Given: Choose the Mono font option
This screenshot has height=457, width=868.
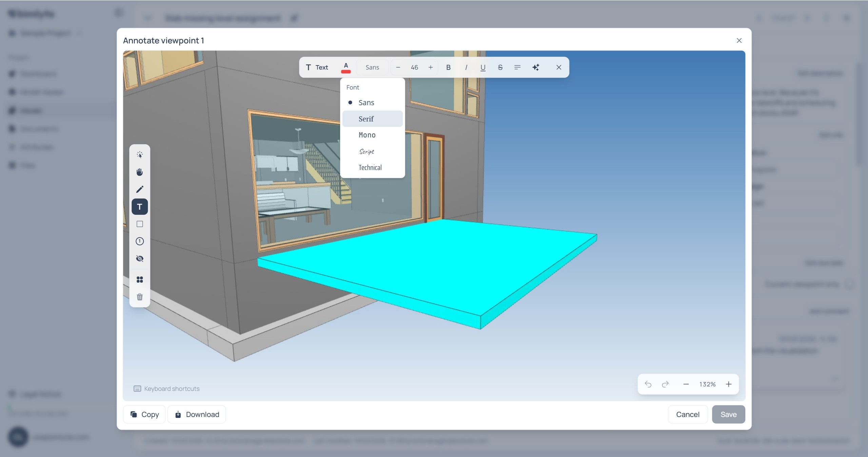Looking at the screenshot, I should point(373,135).
